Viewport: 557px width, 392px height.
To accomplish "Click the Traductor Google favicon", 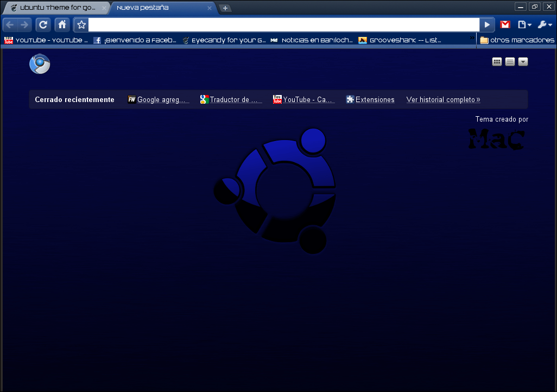I will click(x=204, y=99).
